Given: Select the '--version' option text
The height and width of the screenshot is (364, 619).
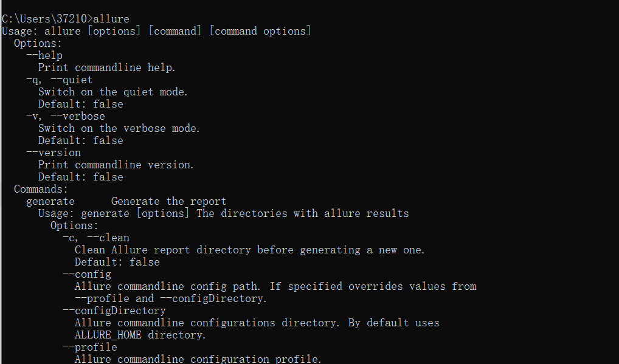Looking at the screenshot, I should coord(54,153).
